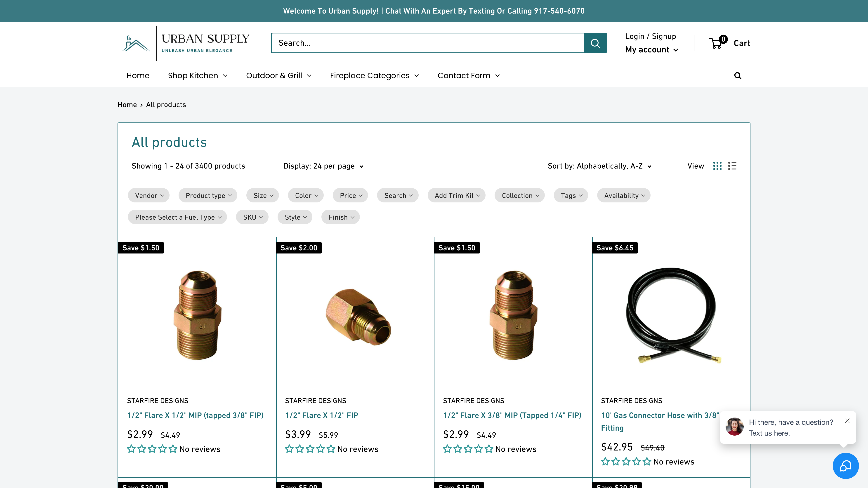Screen dimensions: 868x488
Task: Open 10' Gas Connector Hose product link
Action: click(x=660, y=422)
